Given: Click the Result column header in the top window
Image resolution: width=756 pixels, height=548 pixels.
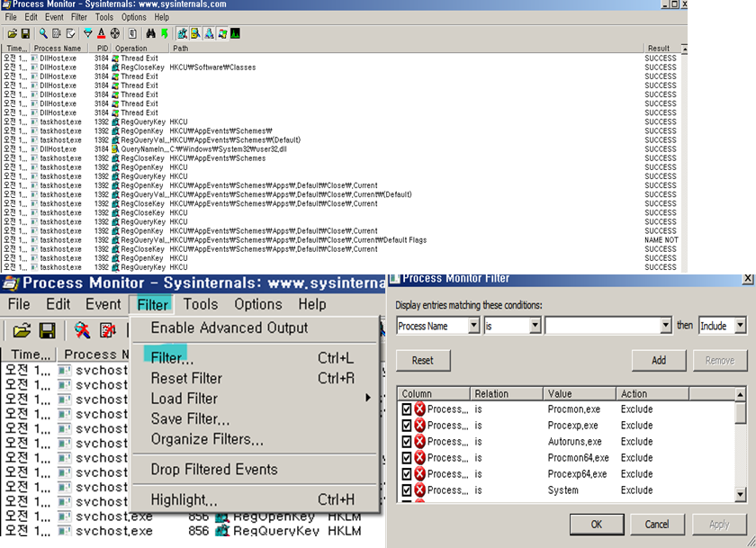Looking at the screenshot, I should click(x=661, y=49).
